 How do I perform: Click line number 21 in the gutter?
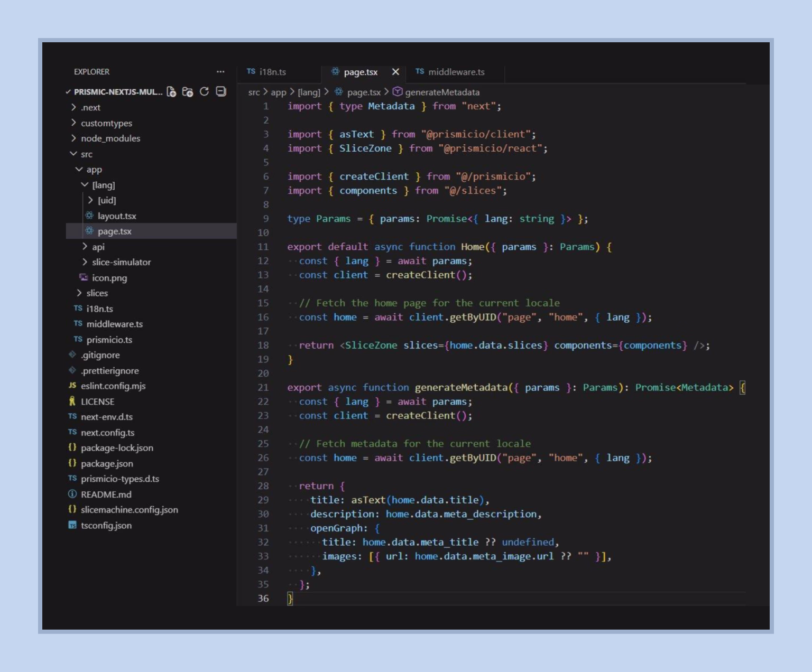pyautogui.click(x=263, y=387)
